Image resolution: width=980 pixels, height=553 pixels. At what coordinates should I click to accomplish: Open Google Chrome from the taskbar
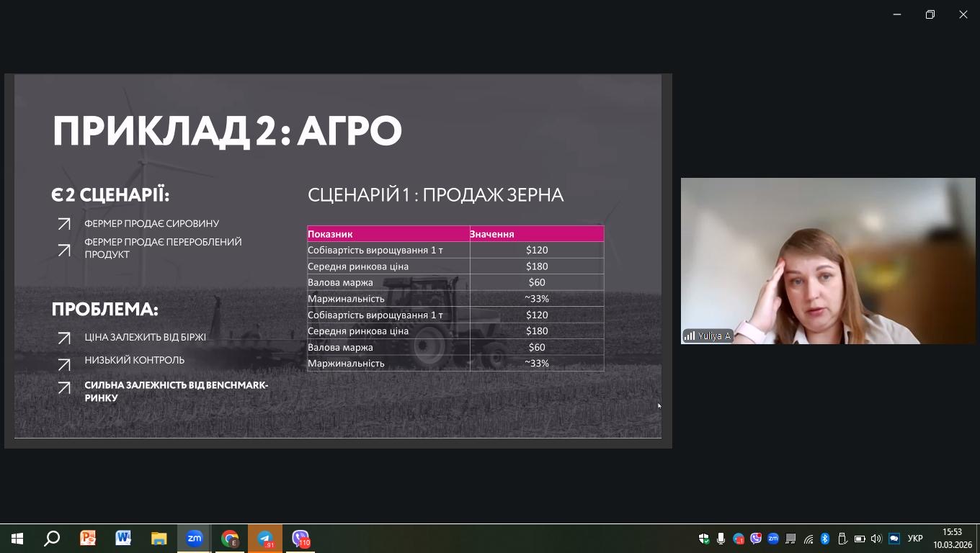(230, 539)
